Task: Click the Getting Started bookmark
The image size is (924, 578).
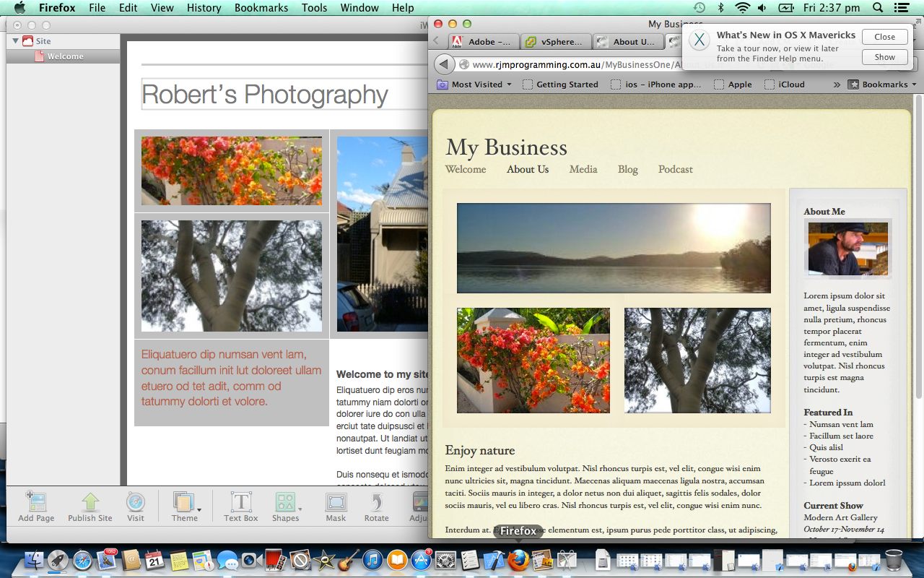Action: pyautogui.click(x=560, y=85)
